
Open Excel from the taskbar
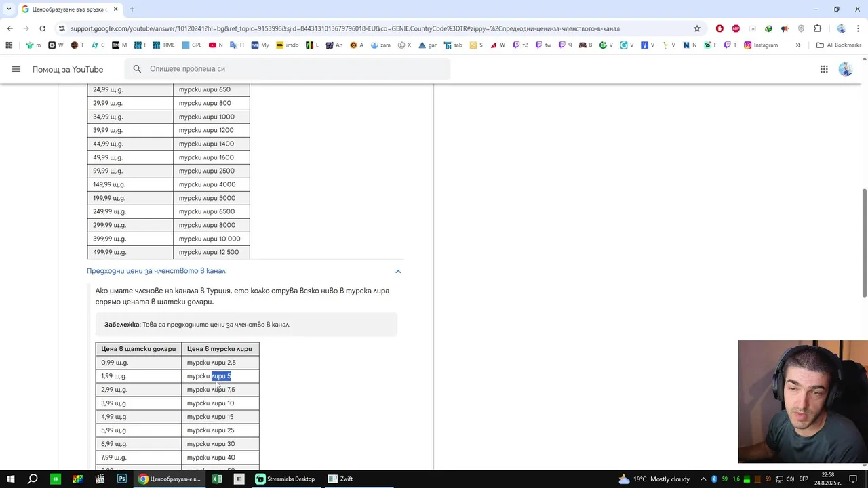point(217,479)
